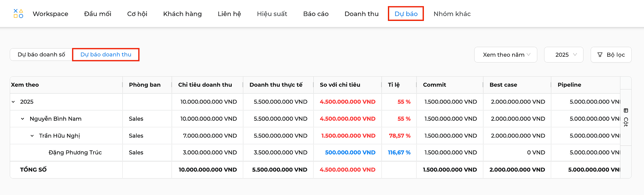This screenshot has height=195, width=644.
Task: Collapse the Nguyễn Bình Nam row
Action: 23,119
